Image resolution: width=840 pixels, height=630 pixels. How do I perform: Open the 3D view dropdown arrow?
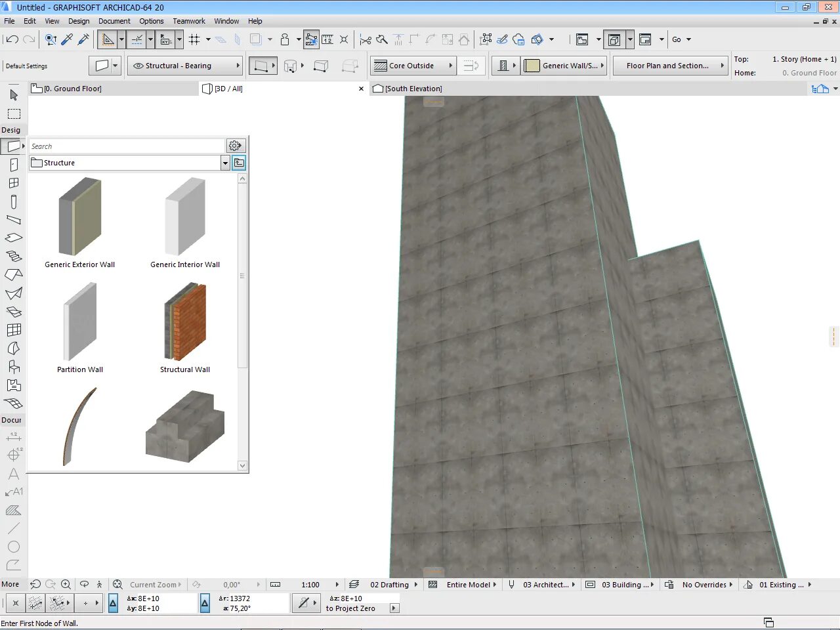pyautogui.click(x=630, y=39)
